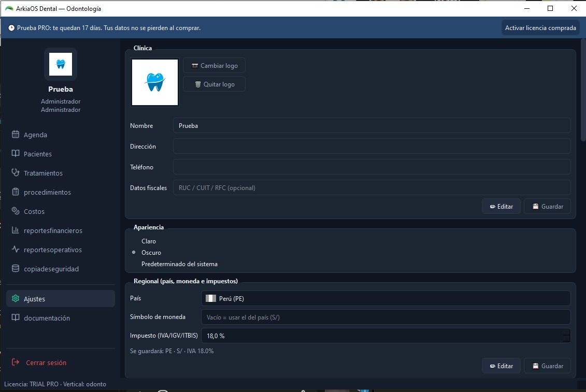586x392 pixels.
Task: Click the Prueba clinic name in the sidebar
Action: [61, 89]
